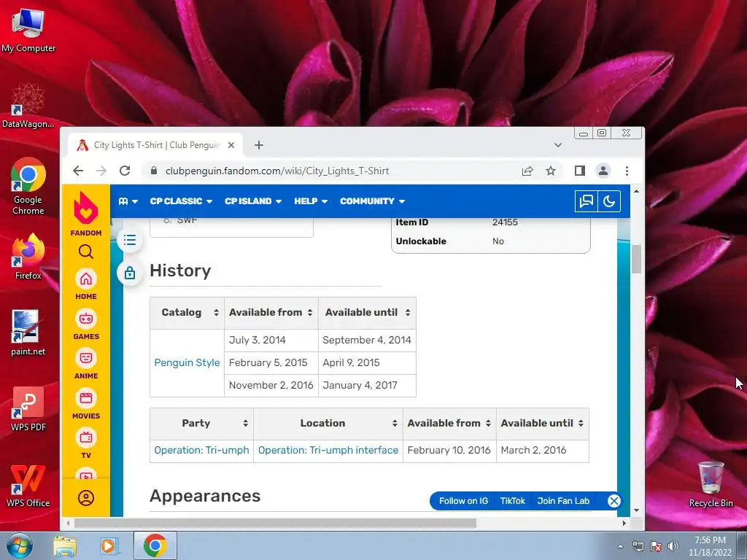Dismiss the social banner with X
This screenshot has height=560, width=747.
(x=614, y=501)
